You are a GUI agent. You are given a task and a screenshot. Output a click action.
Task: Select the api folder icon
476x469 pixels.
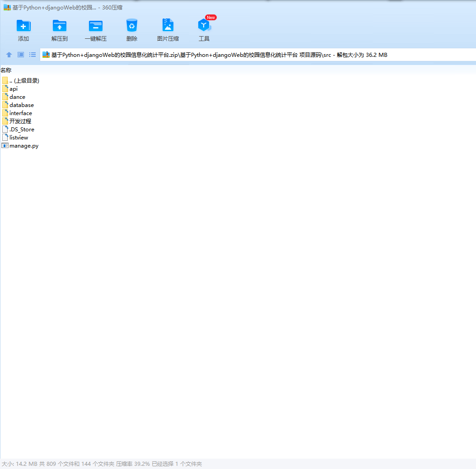(x=5, y=88)
